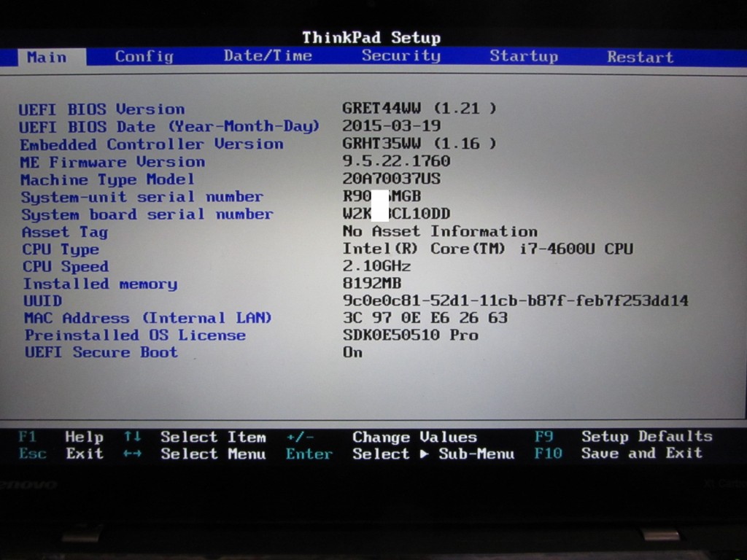
Task: Click the 'Asset Tag' label
Action: point(65,233)
